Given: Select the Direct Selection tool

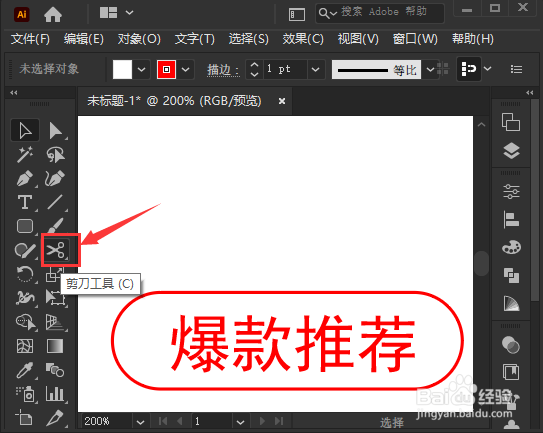Looking at the screenshot, I should 55,130.
